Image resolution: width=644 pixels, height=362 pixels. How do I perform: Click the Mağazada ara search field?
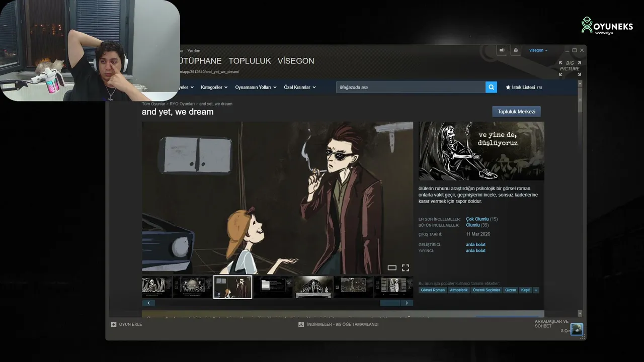click(x=411, y=87)
